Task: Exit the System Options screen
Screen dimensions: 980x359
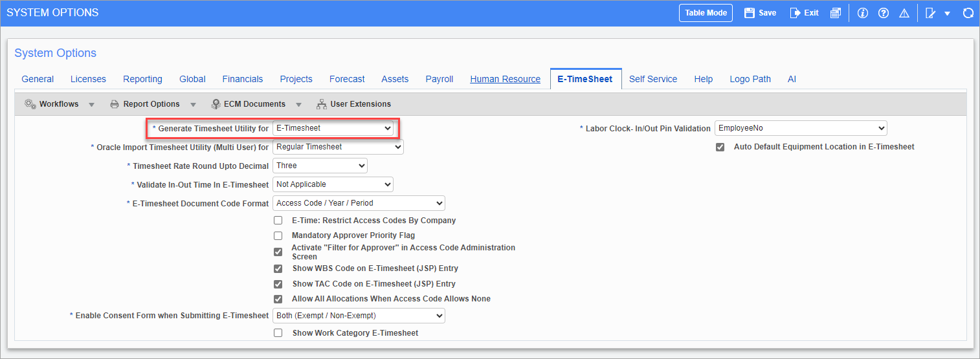Action: [x=805, y=13]
